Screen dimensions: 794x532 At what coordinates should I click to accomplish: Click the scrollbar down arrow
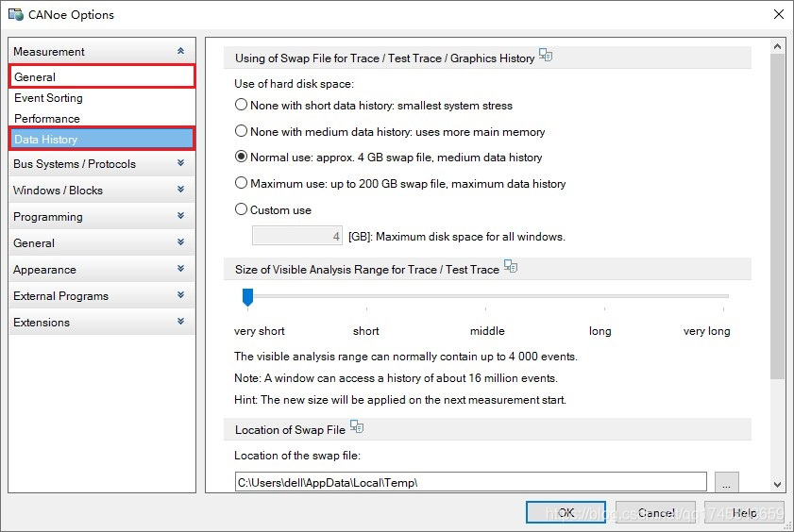[777, 485]
